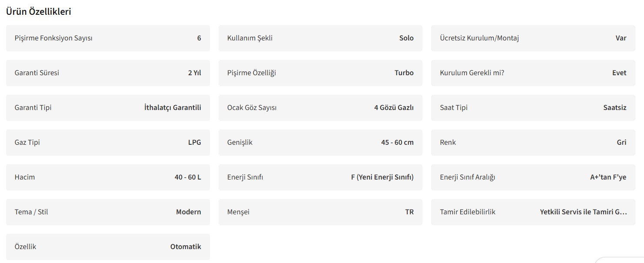Screen dimensions: 644x263
Task: Click the Ücretsiz Kurulum/Montaj row
Action: click(533, 38)
